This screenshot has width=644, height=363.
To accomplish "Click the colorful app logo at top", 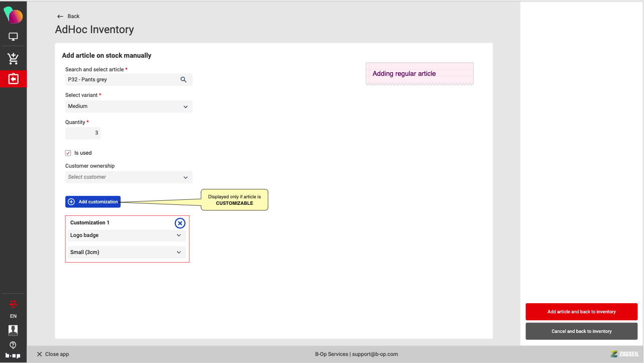I will click(13, 16).
